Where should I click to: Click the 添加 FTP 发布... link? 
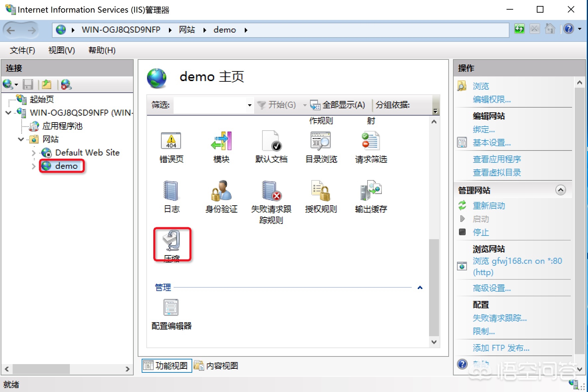pyautogui.click(x=501, y=348)
